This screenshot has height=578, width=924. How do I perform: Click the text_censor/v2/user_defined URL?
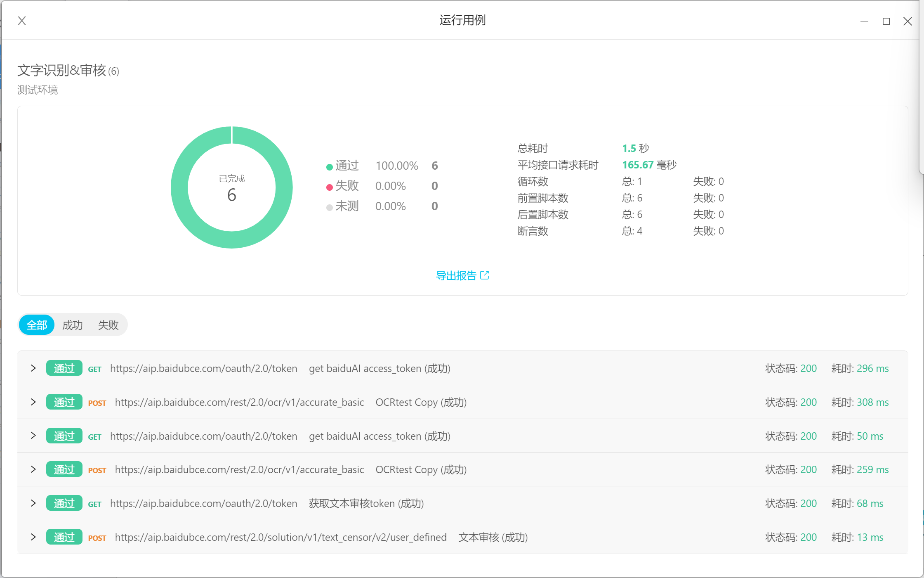click(281, 537)
